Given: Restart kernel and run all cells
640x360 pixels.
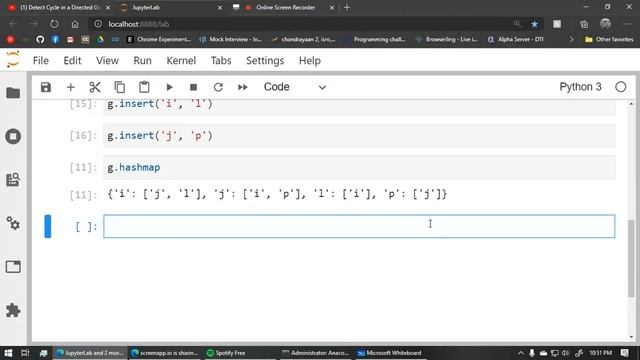Looking at the screenshot, I should (x=242, y=87).
